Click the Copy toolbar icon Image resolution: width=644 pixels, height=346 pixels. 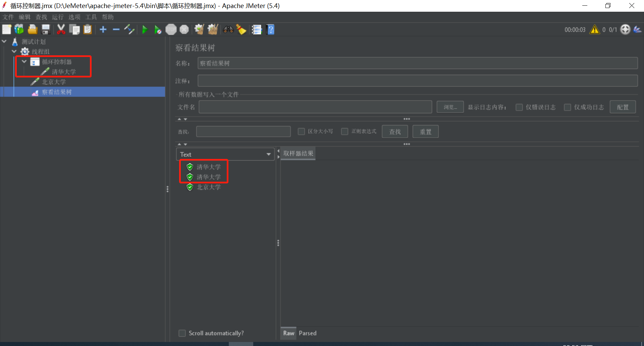point(74,30)
